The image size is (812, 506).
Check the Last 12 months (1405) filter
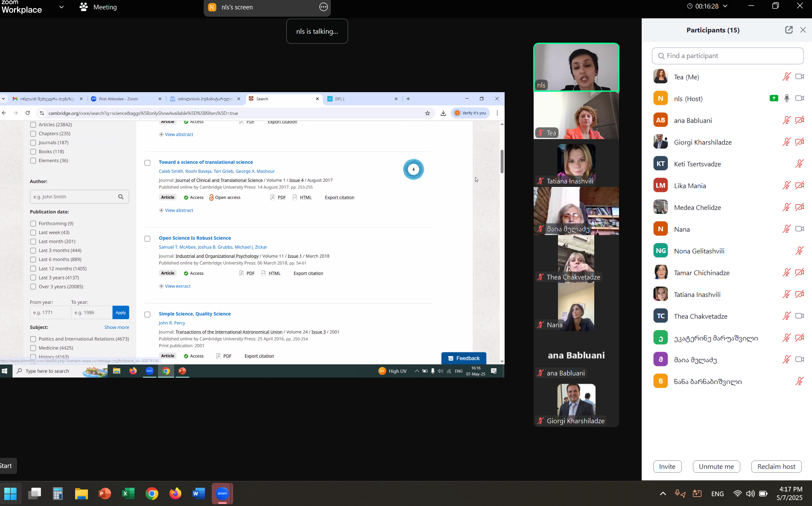(33, 268)
